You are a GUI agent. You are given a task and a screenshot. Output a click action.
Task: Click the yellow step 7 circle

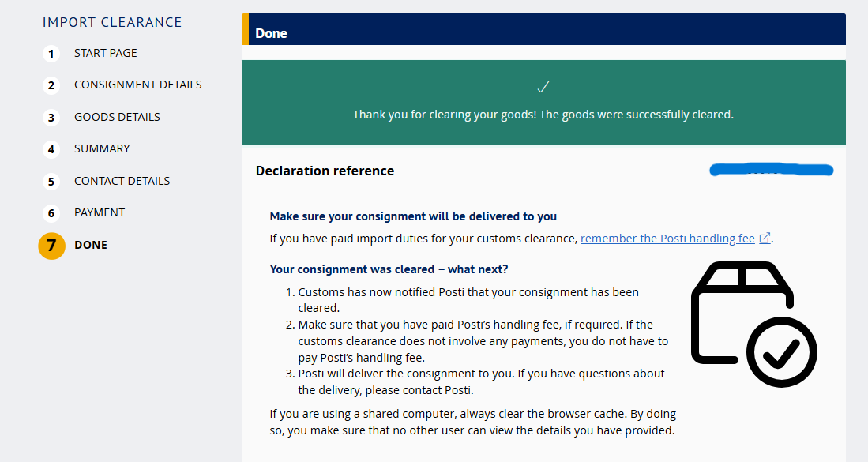[x=51, y=246]
